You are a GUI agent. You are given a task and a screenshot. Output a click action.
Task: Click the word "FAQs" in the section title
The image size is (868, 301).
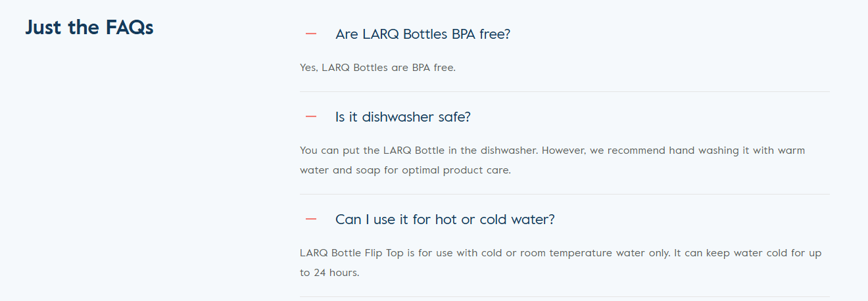(130, 28)
